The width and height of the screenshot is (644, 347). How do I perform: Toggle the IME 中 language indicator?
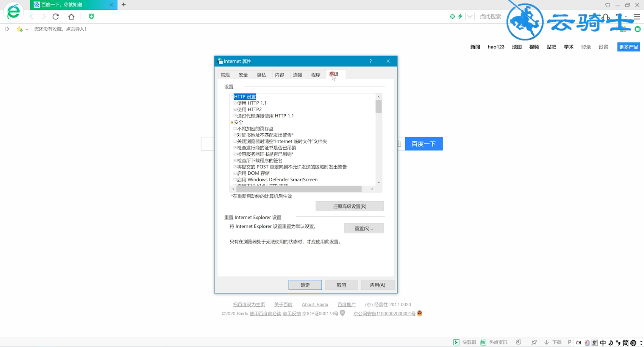pos(603,343)
